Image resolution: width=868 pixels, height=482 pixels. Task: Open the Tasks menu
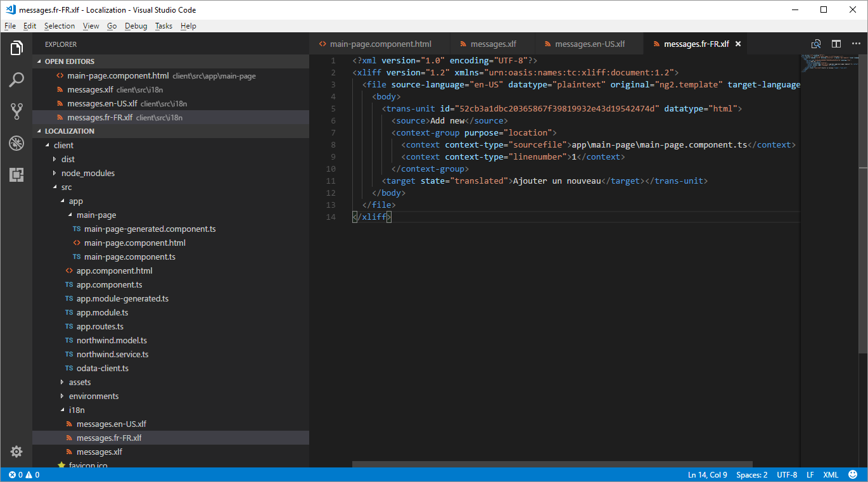pyautogui.click(x=163, y=26)
